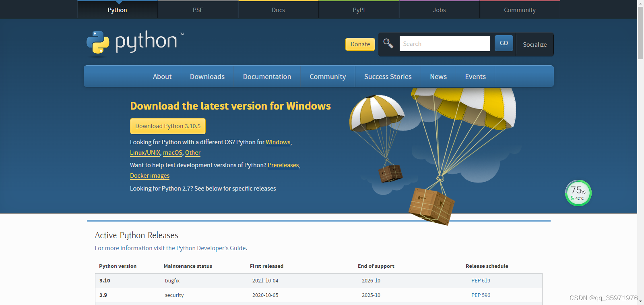The image size is (644, 305).
Task: Click the 3.9 Python version cell
Action: 103,295
